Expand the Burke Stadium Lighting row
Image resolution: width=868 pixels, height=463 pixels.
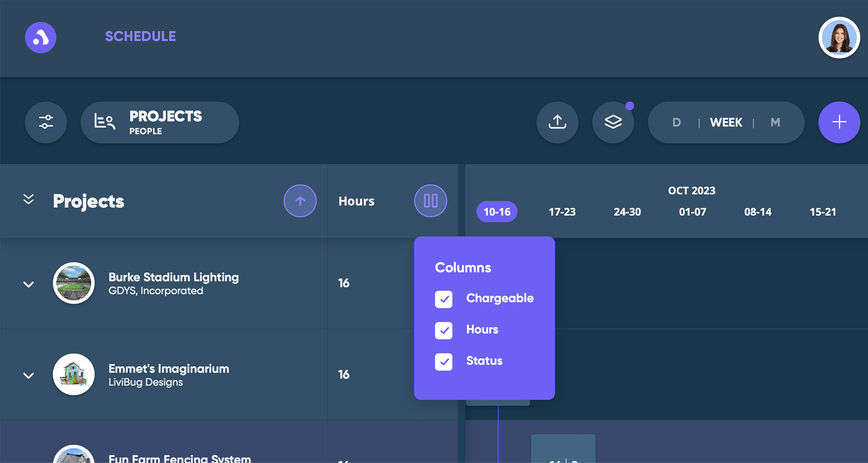coord(28,284)
